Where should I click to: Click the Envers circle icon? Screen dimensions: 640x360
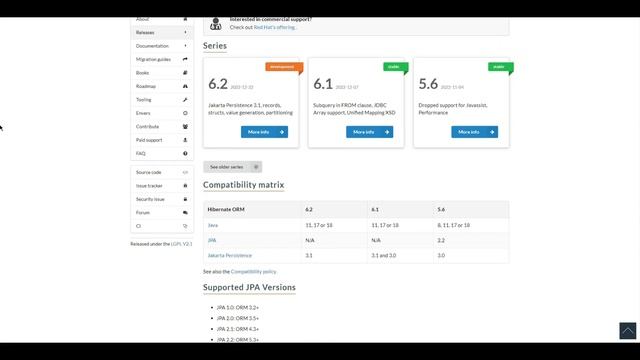pyautogui.click(x=185, y=113)
